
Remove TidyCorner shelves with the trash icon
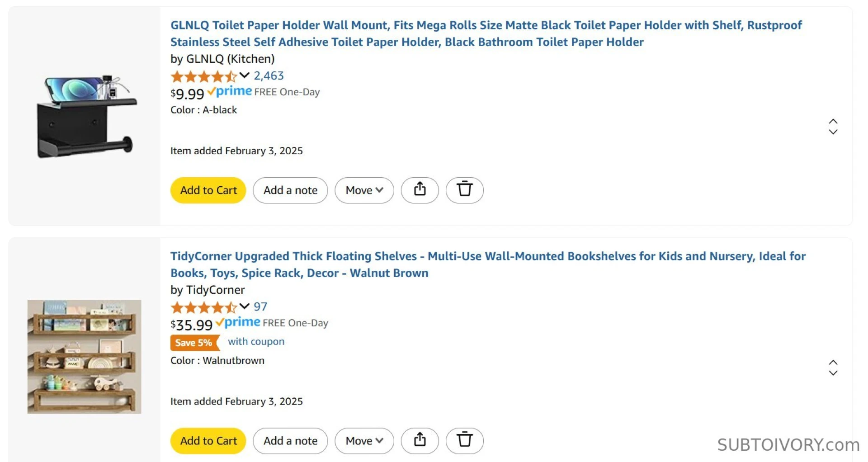pos(465,441)
